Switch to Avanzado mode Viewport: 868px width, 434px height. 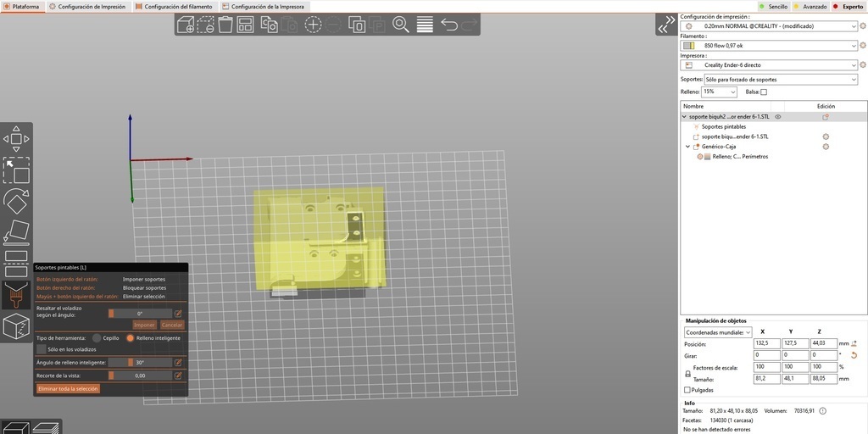811,7
